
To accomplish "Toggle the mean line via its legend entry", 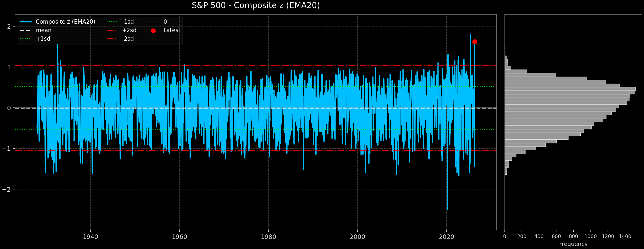I will 44,30.
